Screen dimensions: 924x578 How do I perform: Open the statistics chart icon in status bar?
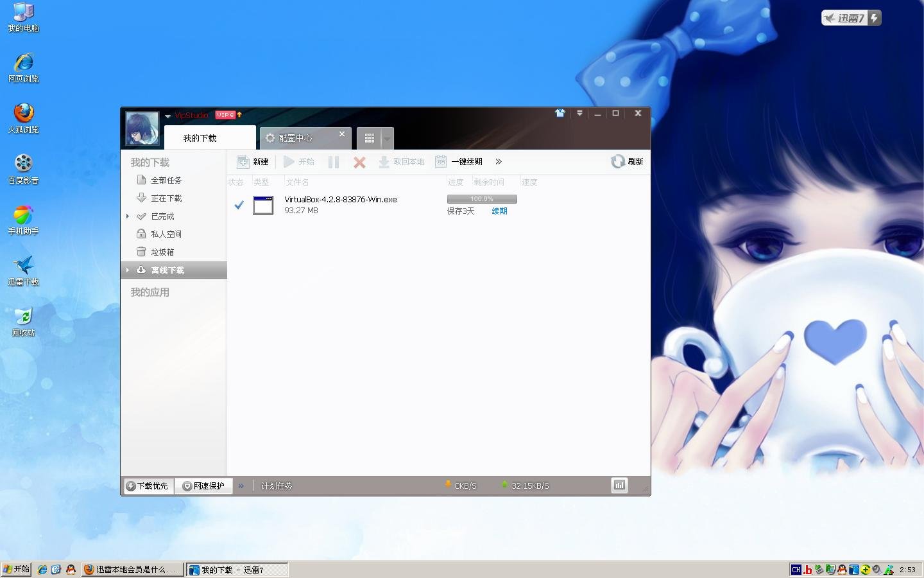(619, 486)
